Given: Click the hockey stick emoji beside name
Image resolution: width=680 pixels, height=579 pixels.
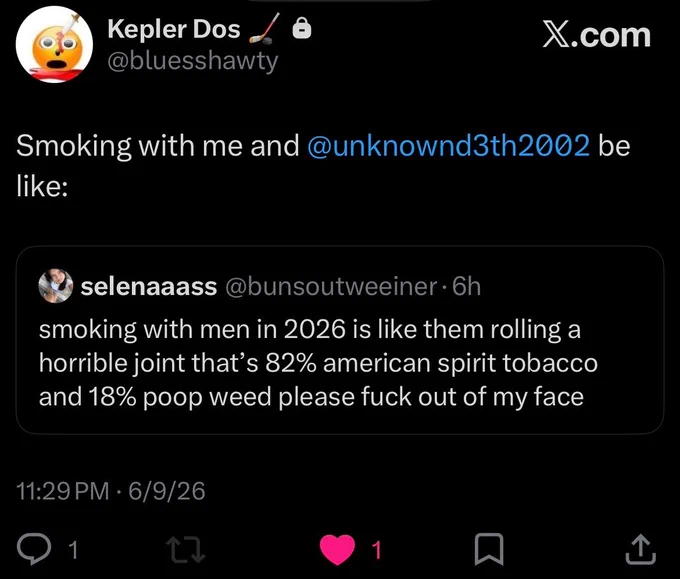Looking at the screenshot, I should (264, 29).
